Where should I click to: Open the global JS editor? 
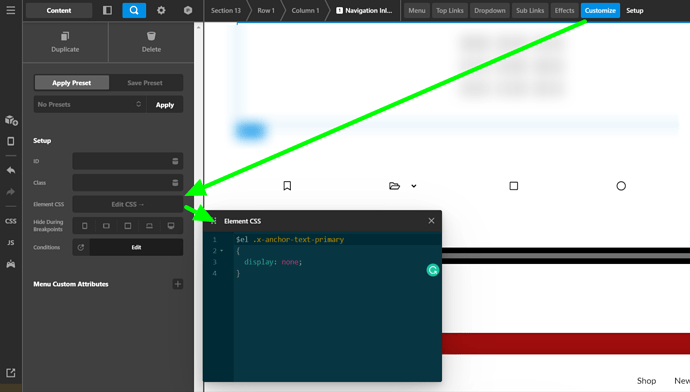(11, 242)
